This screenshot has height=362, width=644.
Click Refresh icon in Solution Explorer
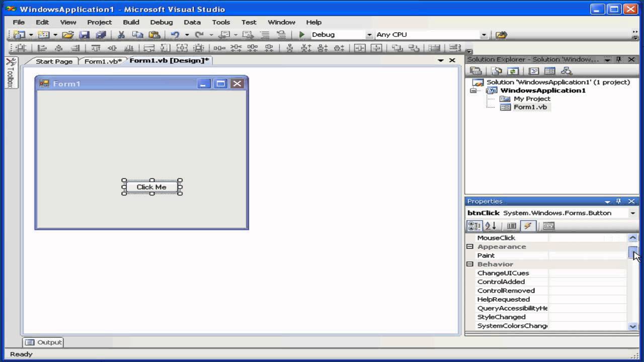(513, 71)
